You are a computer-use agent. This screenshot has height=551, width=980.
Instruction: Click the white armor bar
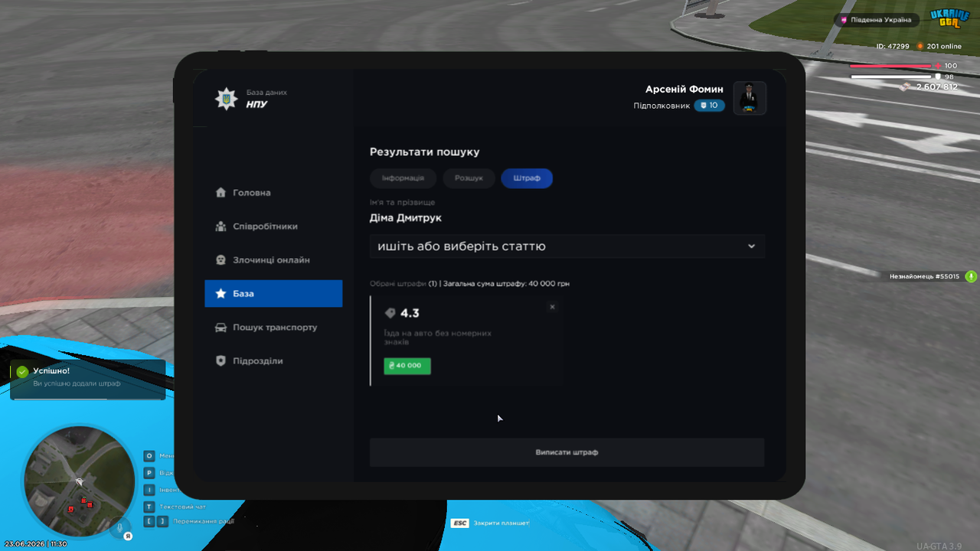point(891,77)
